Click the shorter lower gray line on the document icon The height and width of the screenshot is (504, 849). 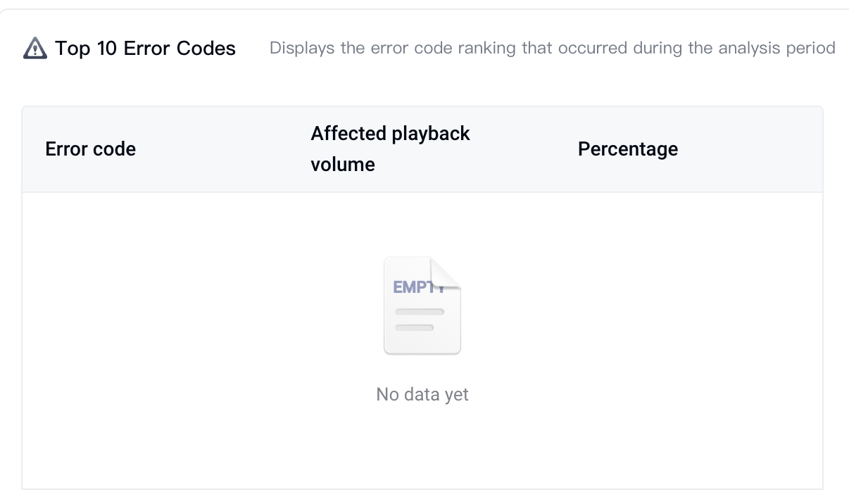[x=414, y=327]
